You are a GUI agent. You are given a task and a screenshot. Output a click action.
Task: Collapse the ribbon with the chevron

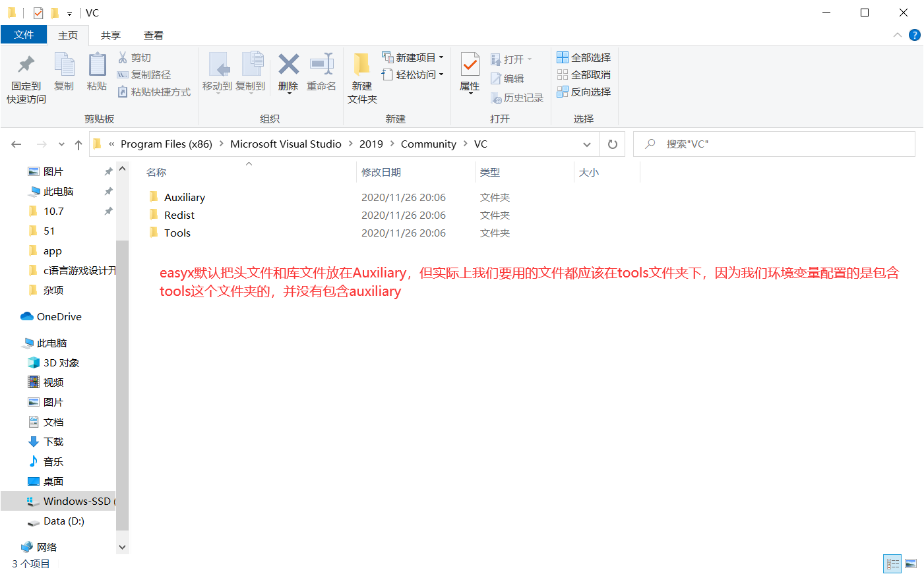[897, 35]
